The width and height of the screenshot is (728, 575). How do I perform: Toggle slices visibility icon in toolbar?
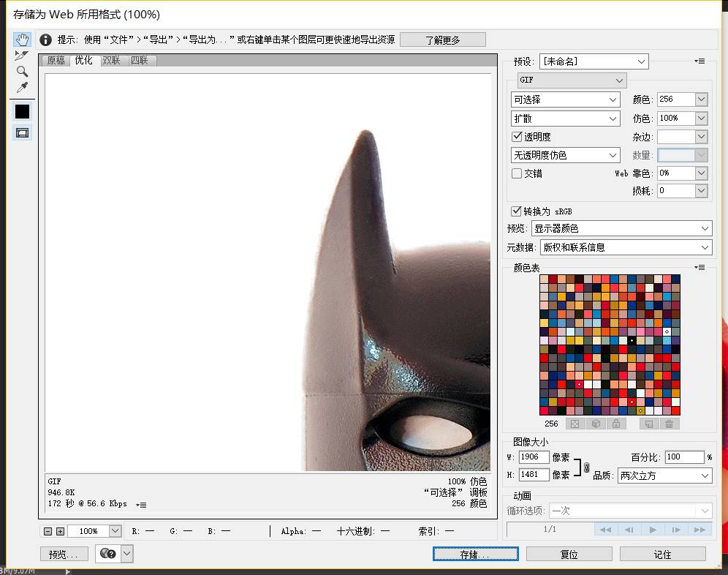click(x=23, y=132)
